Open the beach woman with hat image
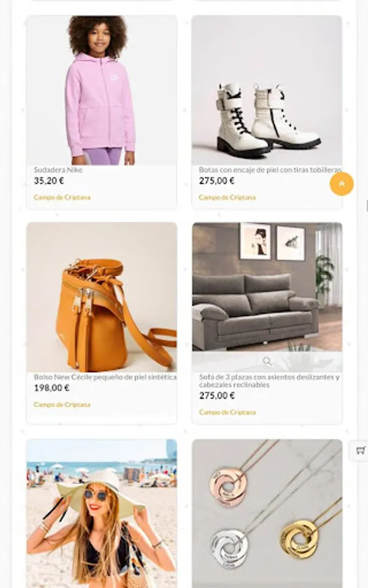This screenshot has width=368, height=588. (x=101, y=514)
